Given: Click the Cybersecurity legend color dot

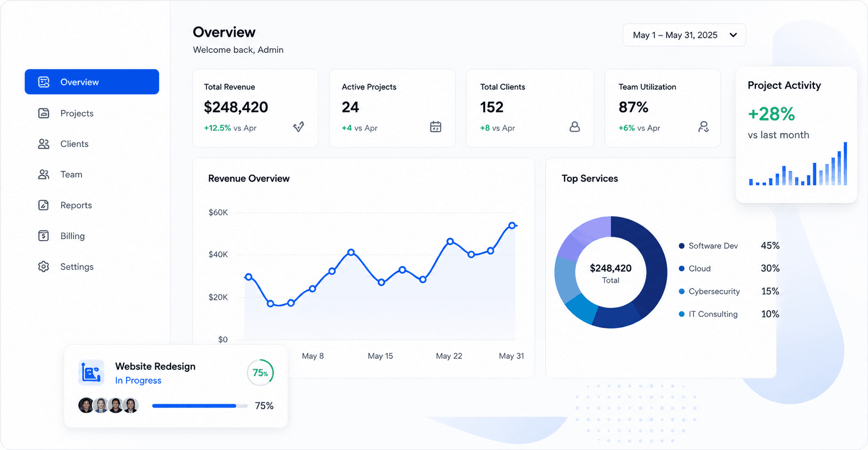Looking at the screenshot, I should [682, 292].
